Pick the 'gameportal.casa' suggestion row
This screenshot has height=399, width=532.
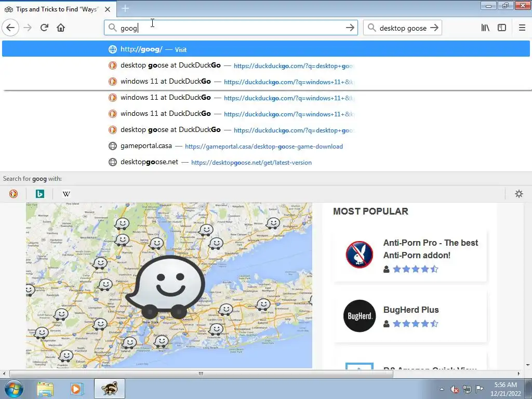tap(266, 146)
